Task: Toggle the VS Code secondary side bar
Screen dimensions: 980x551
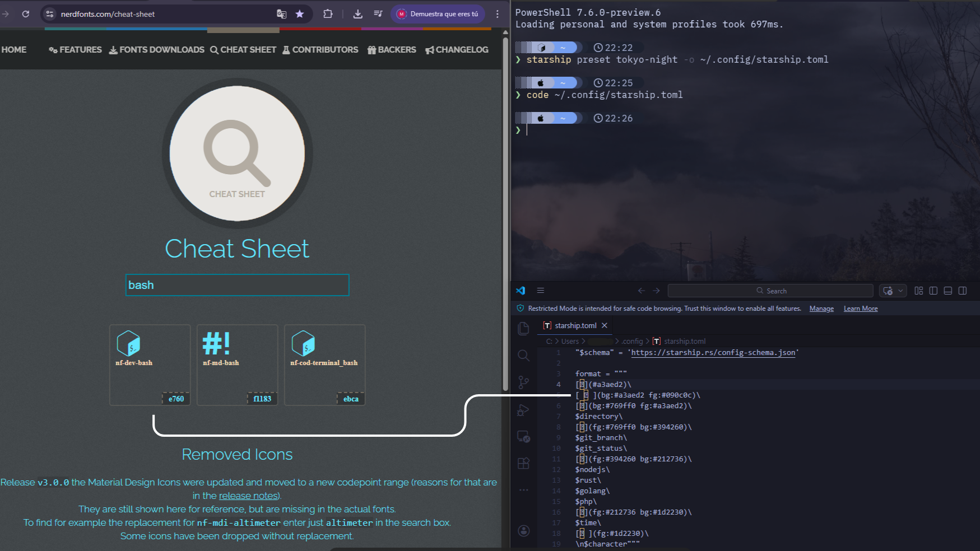Action: (962, 291)
